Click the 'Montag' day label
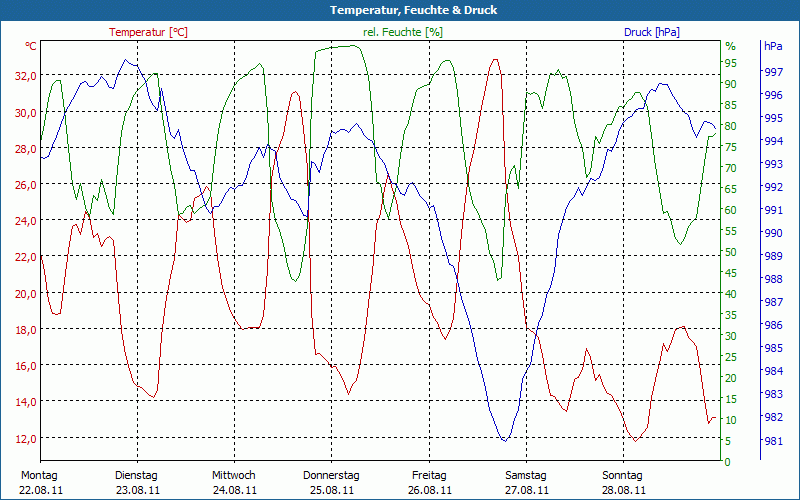800x500 pixels. [x=39, y=476]
